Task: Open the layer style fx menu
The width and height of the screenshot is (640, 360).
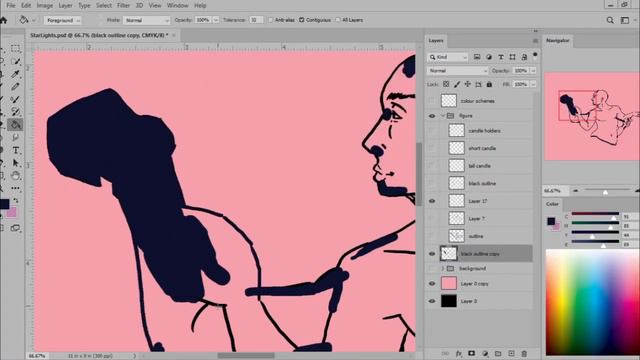Action: pos(459,353)
